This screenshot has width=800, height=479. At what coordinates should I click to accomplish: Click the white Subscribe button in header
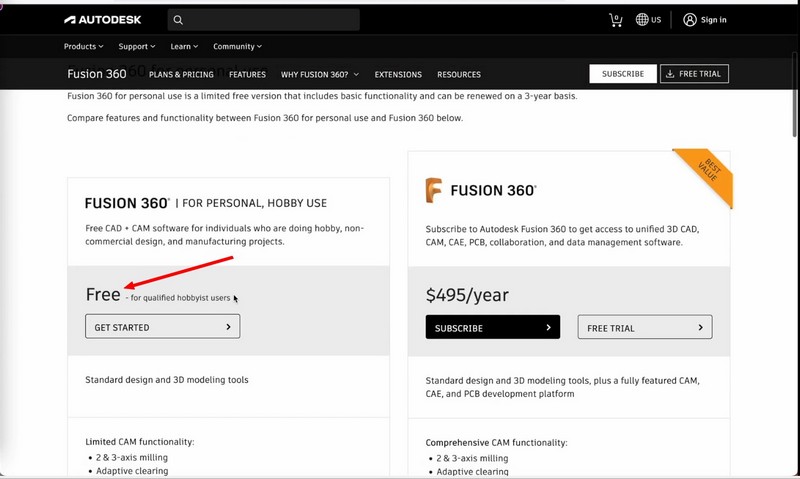(622, 74)
